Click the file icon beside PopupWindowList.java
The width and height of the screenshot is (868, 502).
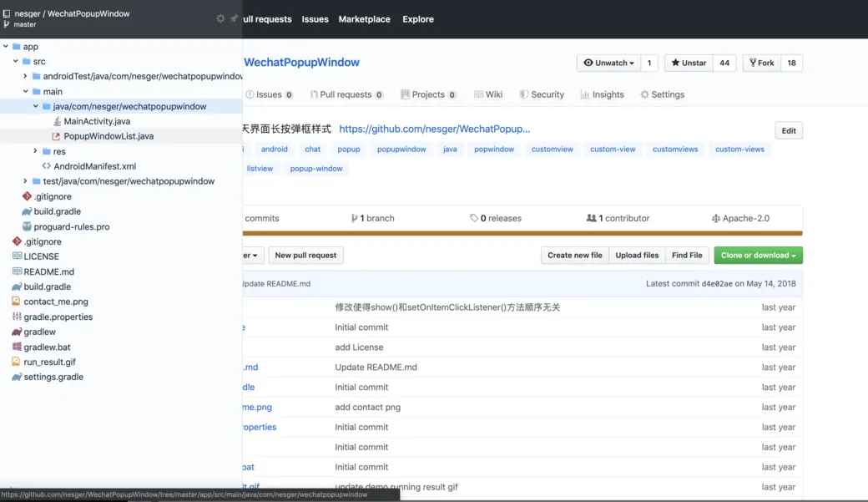coord(56,136)
